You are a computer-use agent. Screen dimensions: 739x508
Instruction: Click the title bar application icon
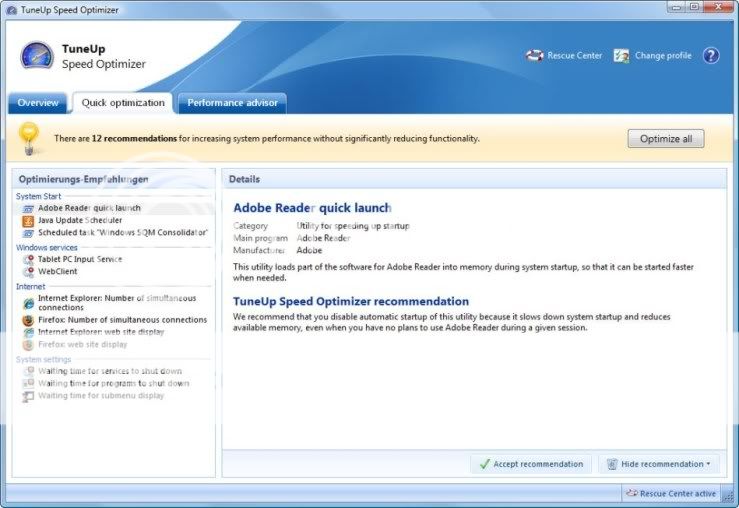[11, 10]
